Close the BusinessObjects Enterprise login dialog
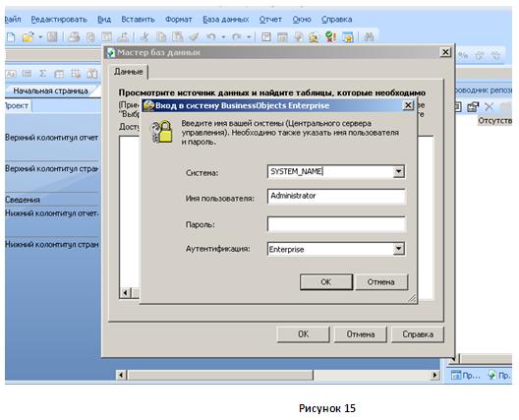This screenshot has height=420, width=519. [408, 105]
